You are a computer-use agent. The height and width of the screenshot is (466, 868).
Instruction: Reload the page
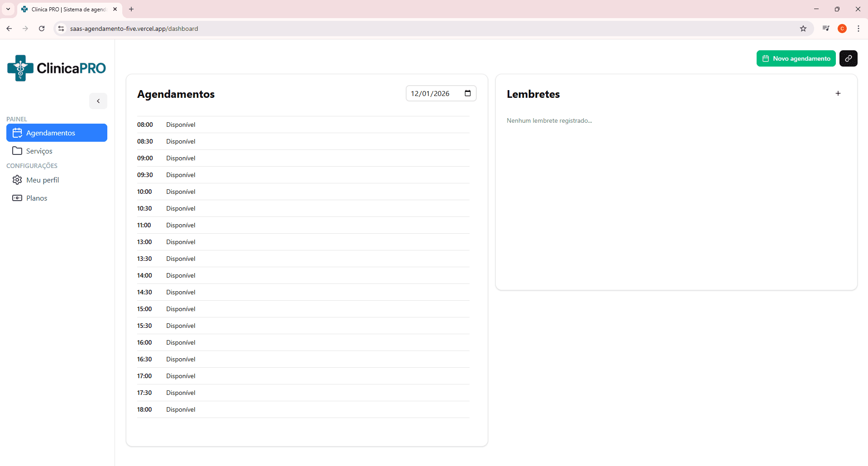[42, 29]
